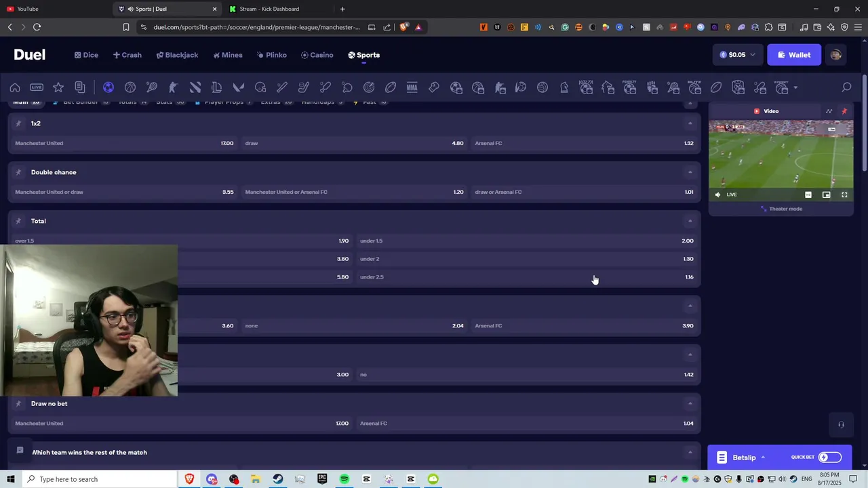The image size is (868, 488).
Task: Open favorites star in sports bar
Action: pyautogui.click(x=58, y=87)
